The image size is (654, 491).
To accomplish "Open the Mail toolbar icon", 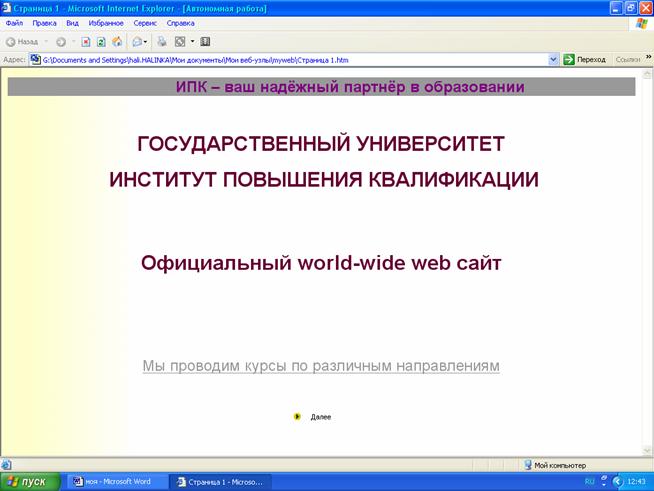I will [x=137, y=42].
